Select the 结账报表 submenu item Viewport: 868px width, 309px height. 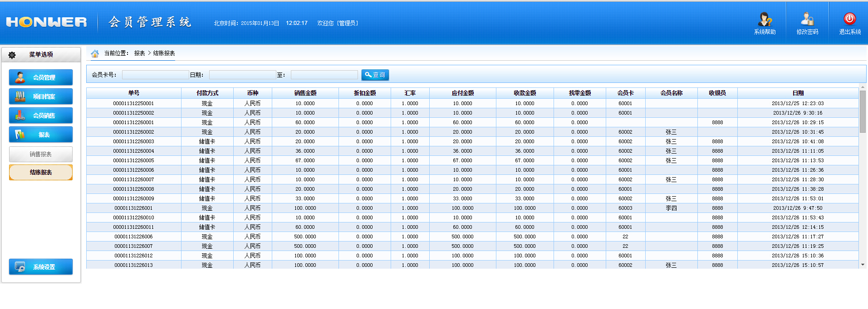[41, 172]
